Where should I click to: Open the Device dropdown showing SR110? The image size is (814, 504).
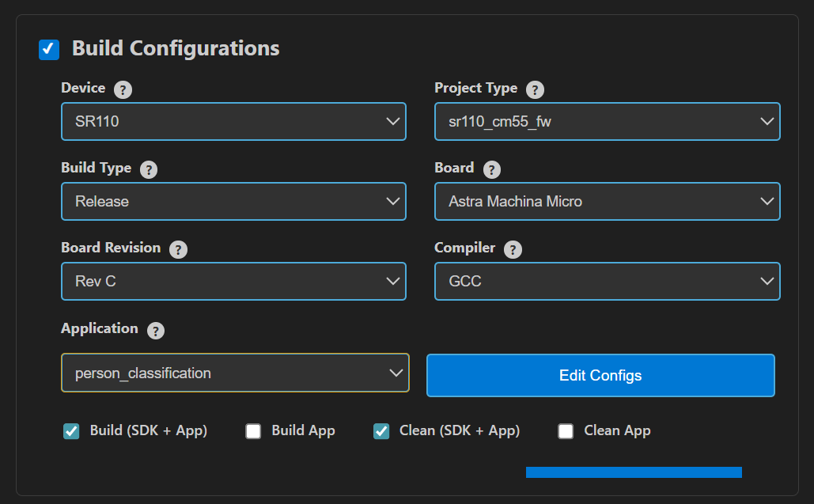pos(233,121)
